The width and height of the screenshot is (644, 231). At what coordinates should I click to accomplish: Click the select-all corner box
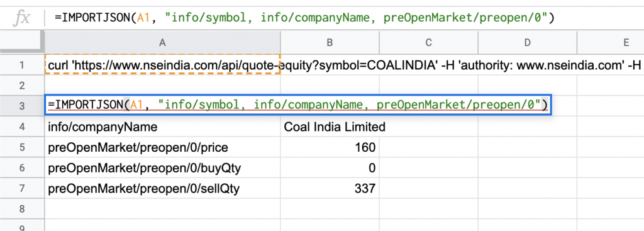(x=22, y=42)
